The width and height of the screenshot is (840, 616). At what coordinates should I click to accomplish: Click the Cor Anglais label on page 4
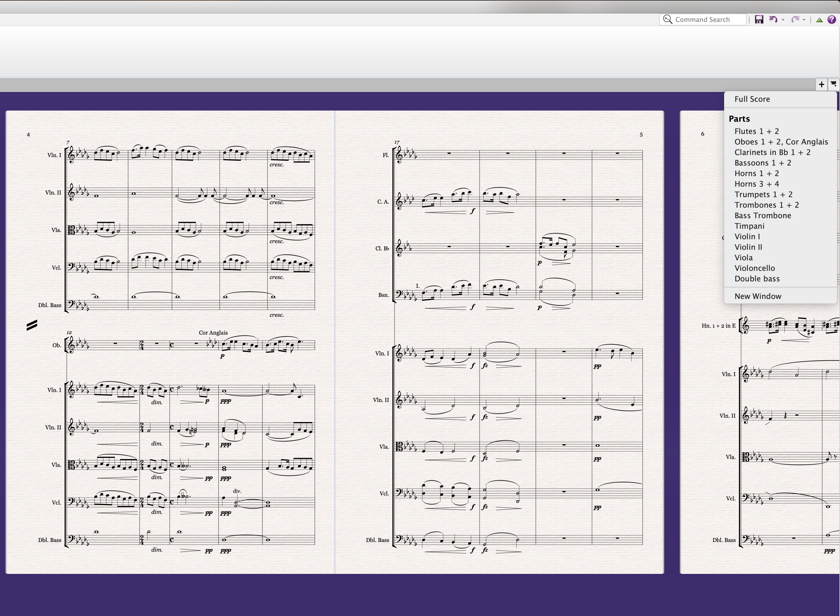pyautogui.click(x=213, y=333)
